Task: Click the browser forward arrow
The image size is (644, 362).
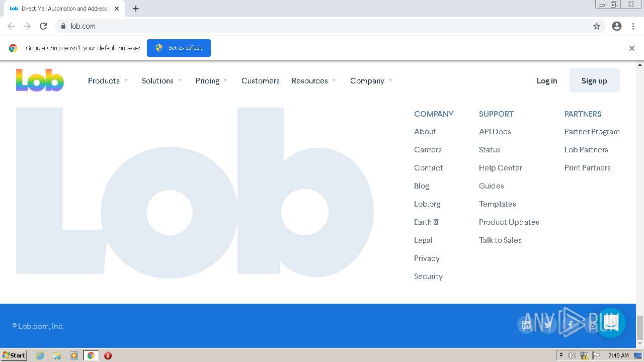Action: click(x=27, y=26)
